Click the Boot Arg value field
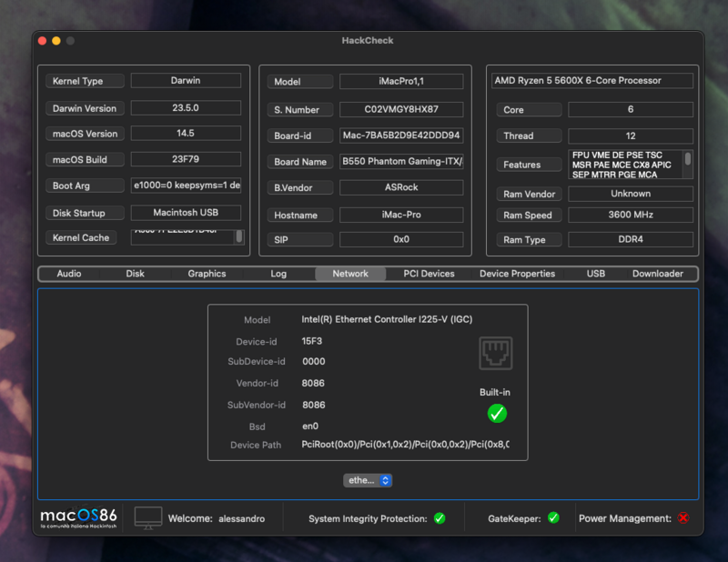Image resolution: width=728 pixels, height=562 pixels. click(x=186, y=186)
